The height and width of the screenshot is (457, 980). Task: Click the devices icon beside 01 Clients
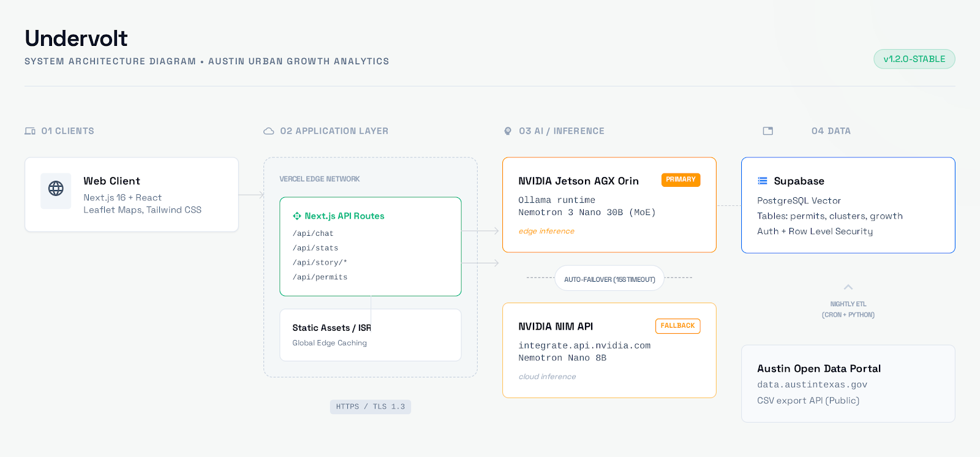(30, 131)
